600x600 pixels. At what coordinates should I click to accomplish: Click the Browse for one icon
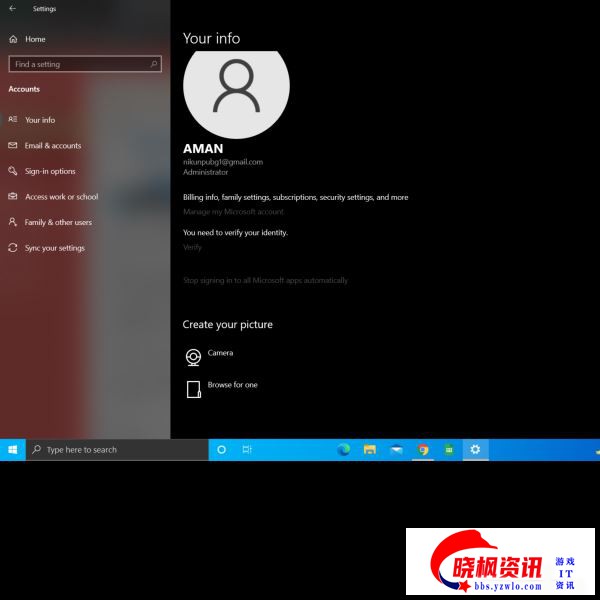[193, 389]
